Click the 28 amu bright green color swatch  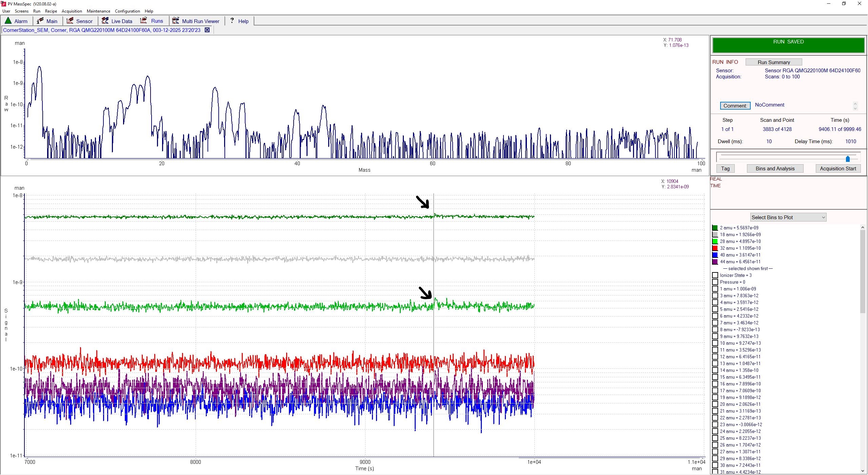click(715, 241)
